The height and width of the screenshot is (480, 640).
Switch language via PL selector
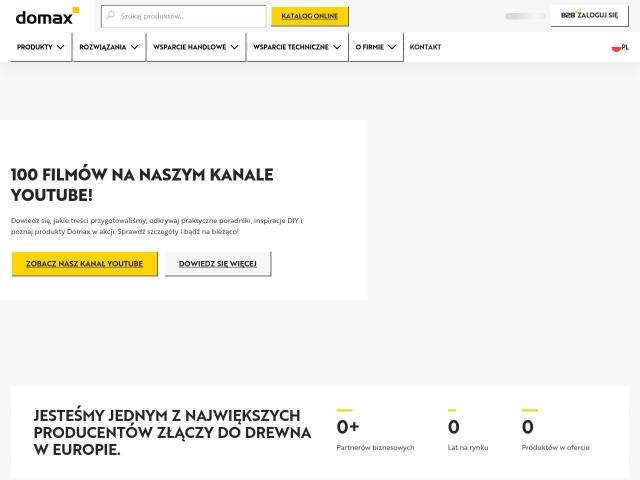point(620,47)
